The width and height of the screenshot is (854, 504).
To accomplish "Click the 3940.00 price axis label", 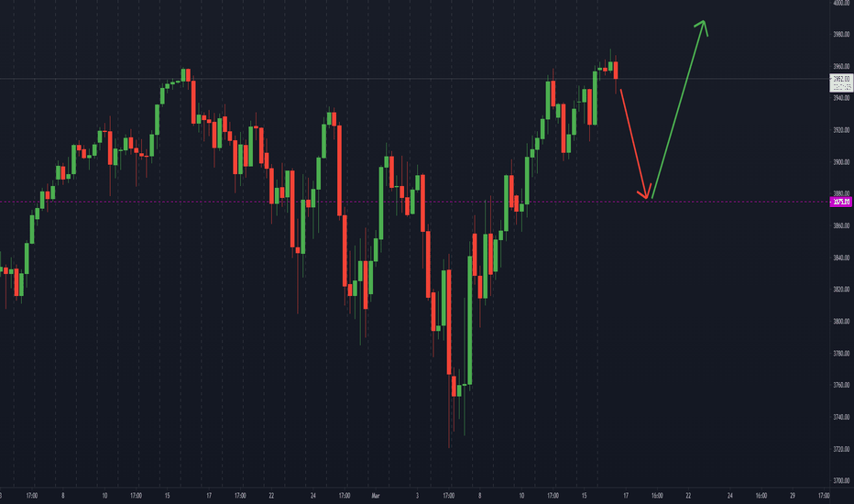I will tap(841, 98).
